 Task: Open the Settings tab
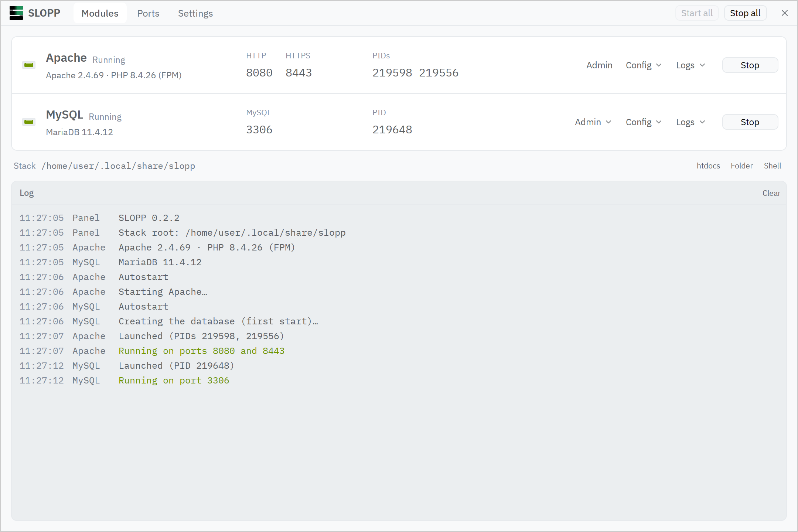click(195, 13)
